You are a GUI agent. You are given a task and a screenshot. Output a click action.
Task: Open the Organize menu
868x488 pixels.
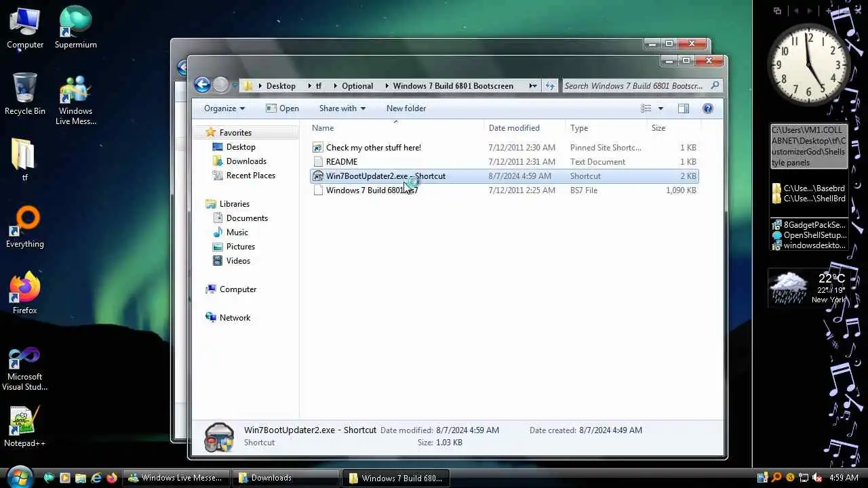coord(224,108)
